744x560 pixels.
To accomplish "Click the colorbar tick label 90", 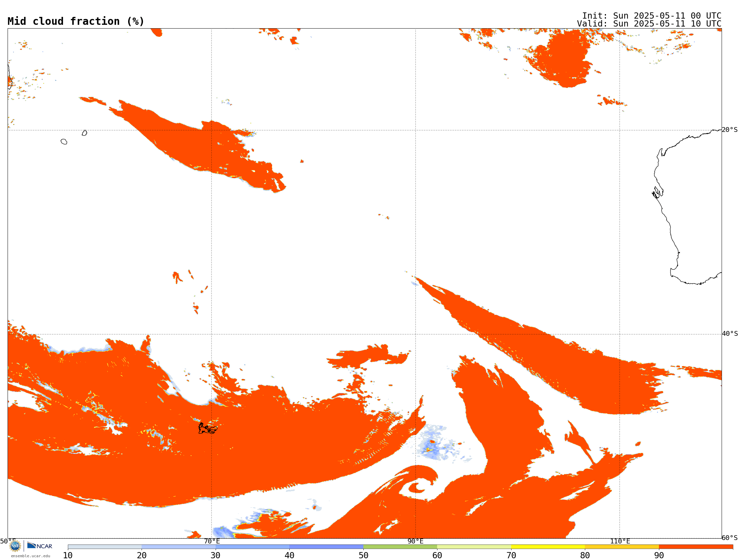I will tap(659, 556).
